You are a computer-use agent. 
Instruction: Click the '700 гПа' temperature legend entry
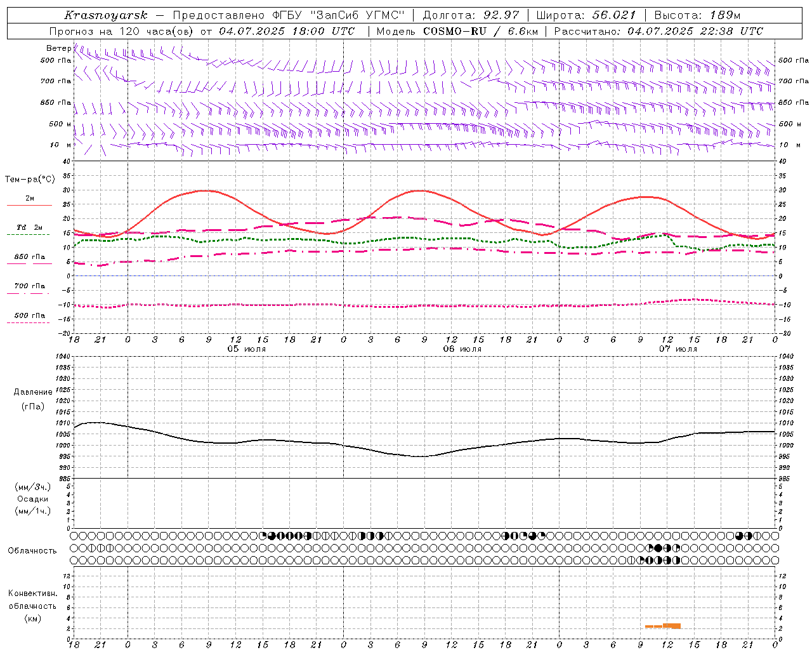(30, 286)
